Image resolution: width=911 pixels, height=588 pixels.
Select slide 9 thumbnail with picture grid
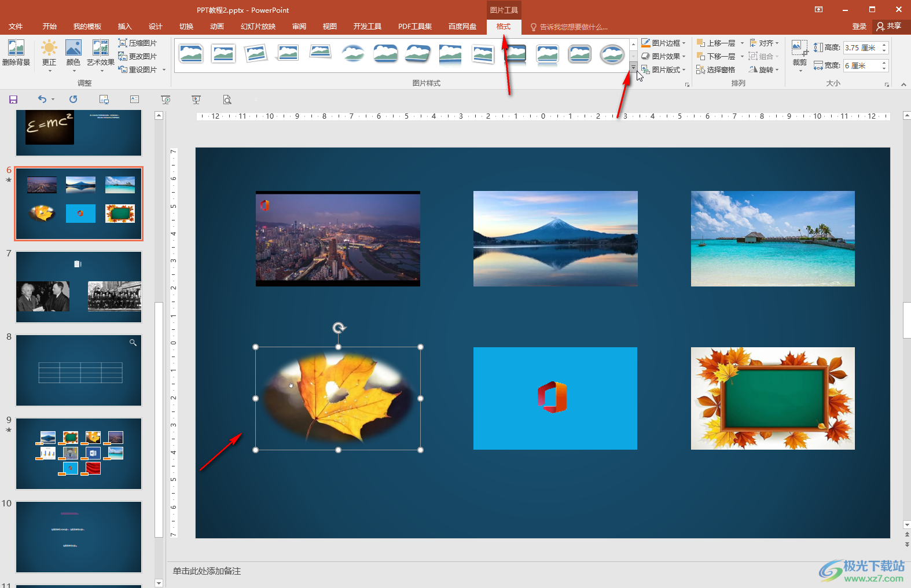click(x=79, y=454)
